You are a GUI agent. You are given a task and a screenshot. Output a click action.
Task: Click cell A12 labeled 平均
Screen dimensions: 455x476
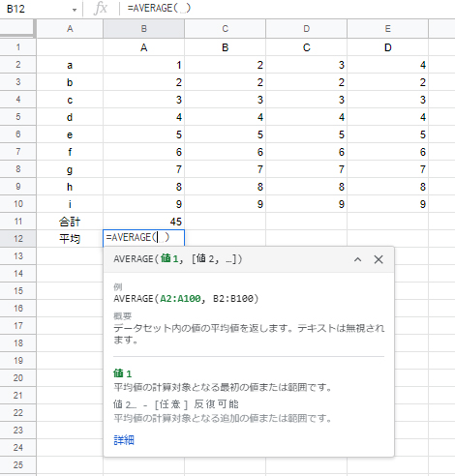pyautogui.click(x=70, y=239)
